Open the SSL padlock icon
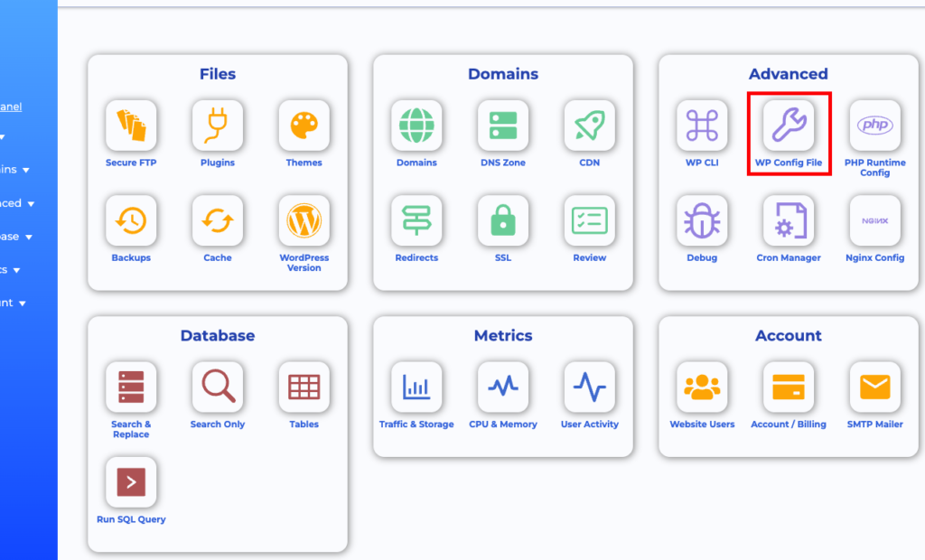Screen dimensions: 925x560 (x=502, y=220)
